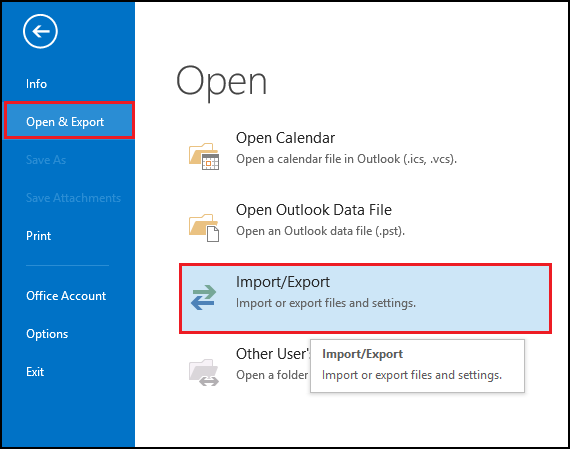Open the Info menu item
The width and height of the screenshot is (570, 449).
click(x=36, y=84)
